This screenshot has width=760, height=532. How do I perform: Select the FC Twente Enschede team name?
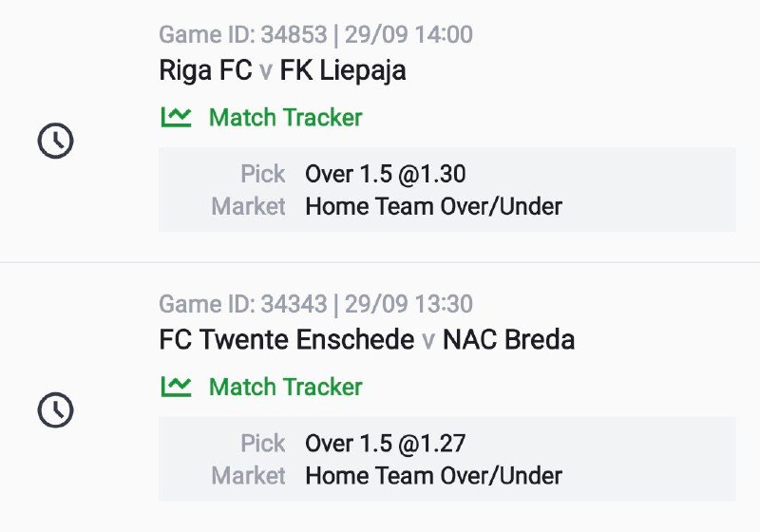[287, 339]
